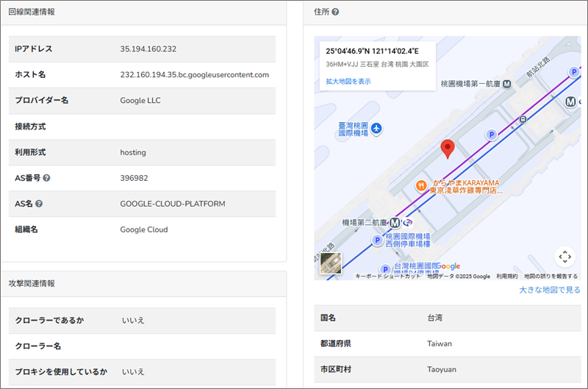Click the help icon beside AS番号
Screen dimensions: 588x389
[x=47, y=178]
